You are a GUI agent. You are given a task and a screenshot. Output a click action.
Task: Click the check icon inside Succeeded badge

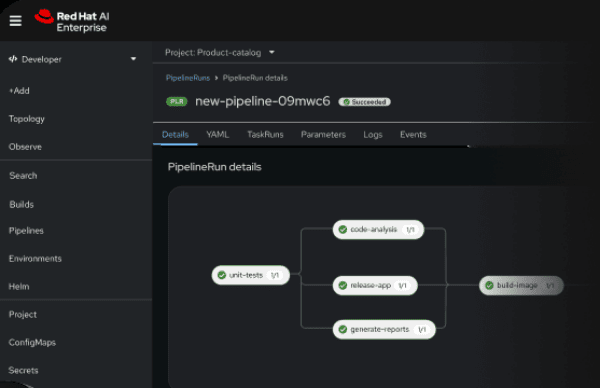(x=346, y=102)
